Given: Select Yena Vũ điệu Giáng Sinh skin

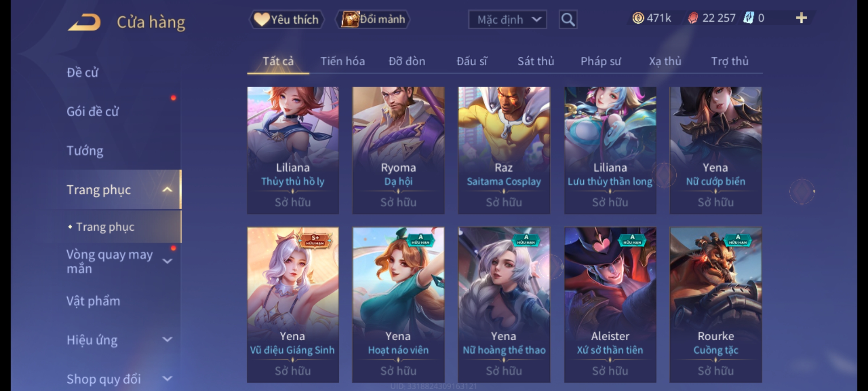Looking at the screenshot, I should coord(293,304).
